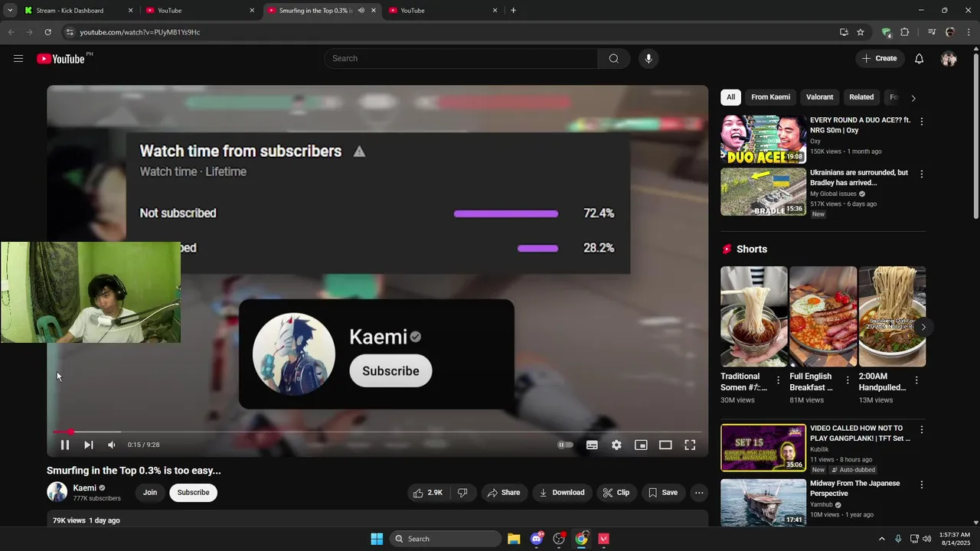The width and height of the screenshot is (980, 551).
Task: Open the tab search dropdown arrow
Action: coord(10,11)
